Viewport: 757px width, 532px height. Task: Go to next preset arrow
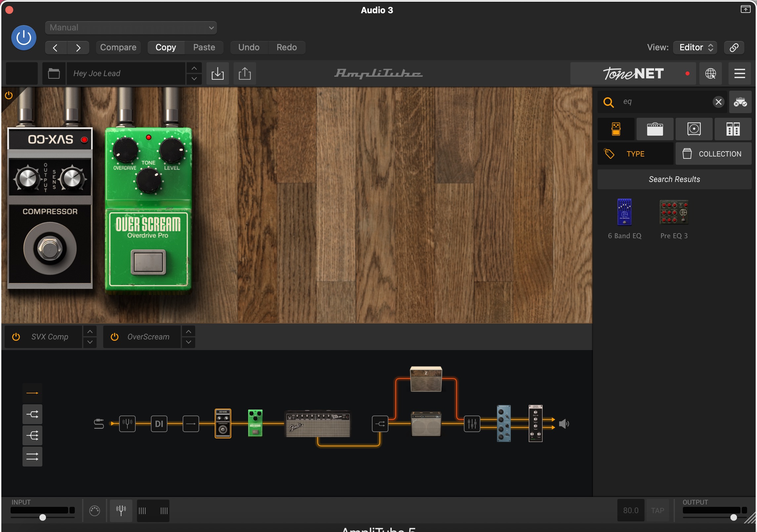[78, 48]
